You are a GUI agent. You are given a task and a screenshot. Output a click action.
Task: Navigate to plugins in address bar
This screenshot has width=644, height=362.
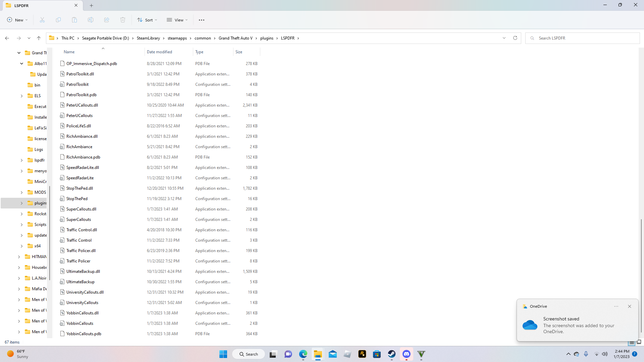click(x=267, y=38)
